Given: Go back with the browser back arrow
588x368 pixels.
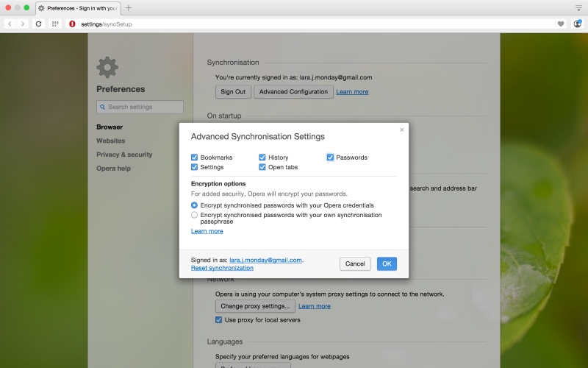Looking at the screenshot, I should click(x=10, y=24).
